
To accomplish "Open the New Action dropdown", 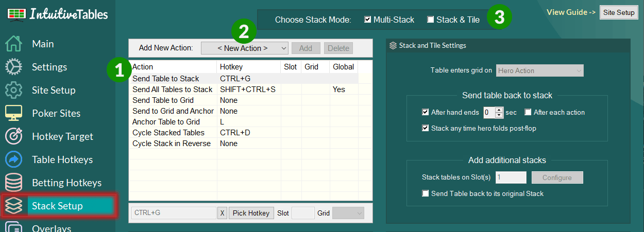I will point(244,48).
